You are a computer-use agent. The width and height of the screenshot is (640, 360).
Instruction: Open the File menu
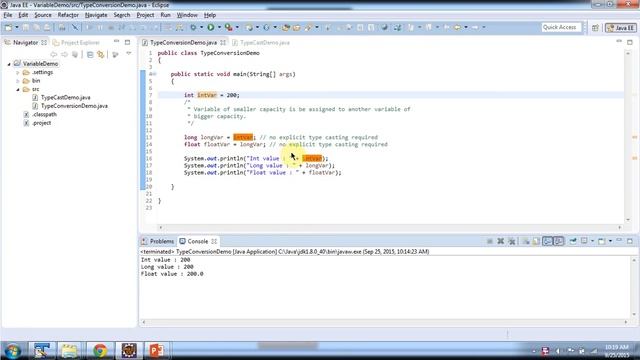[8, 15]
